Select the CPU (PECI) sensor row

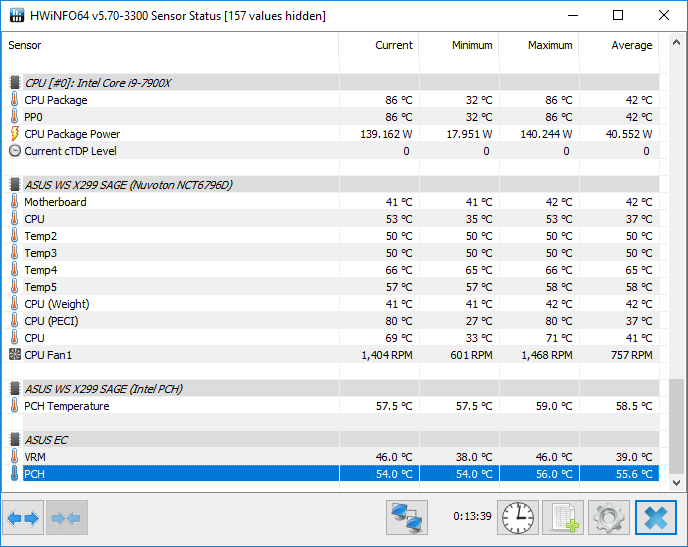coord(331,321)
